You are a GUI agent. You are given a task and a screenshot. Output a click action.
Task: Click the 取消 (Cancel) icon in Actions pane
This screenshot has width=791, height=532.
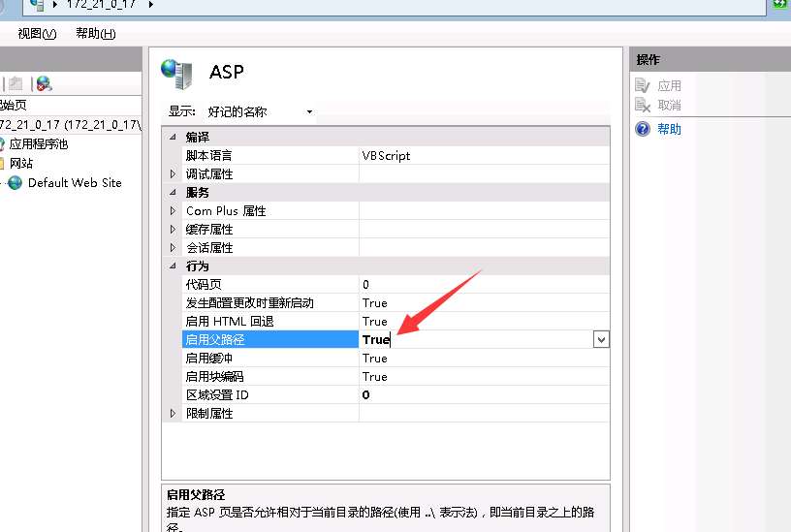642,105
